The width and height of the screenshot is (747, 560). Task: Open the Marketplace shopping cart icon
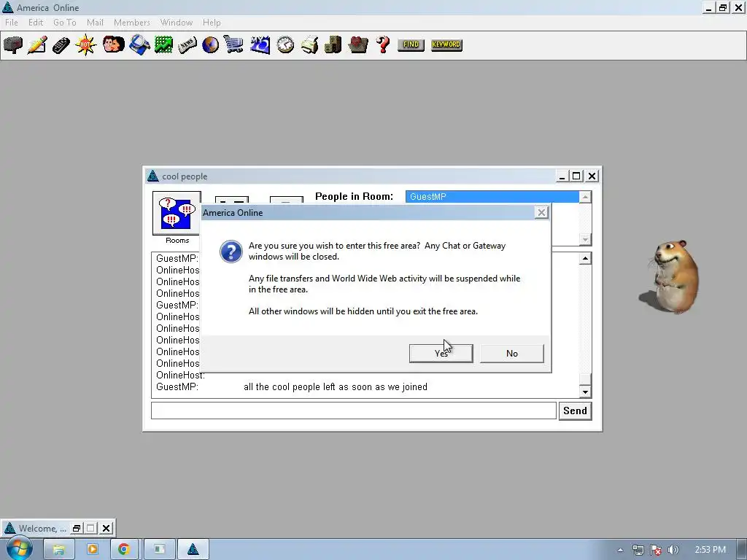(x=233, y=44)
